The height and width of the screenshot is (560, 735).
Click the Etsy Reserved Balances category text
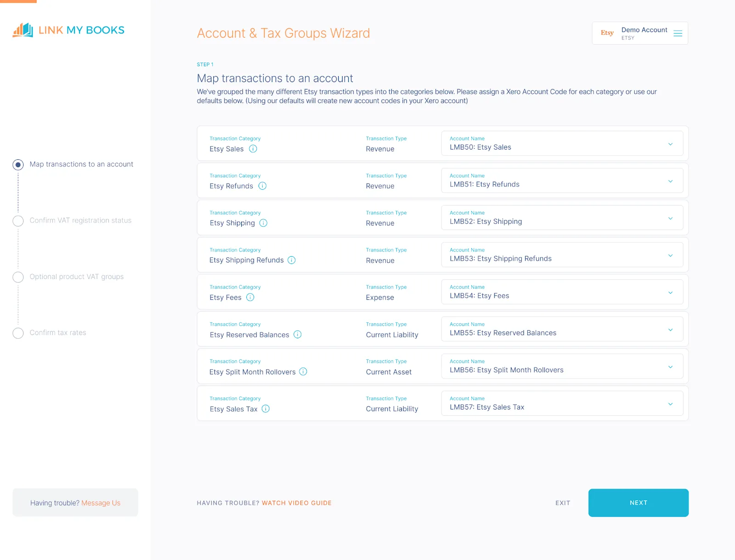pos(249,335)
